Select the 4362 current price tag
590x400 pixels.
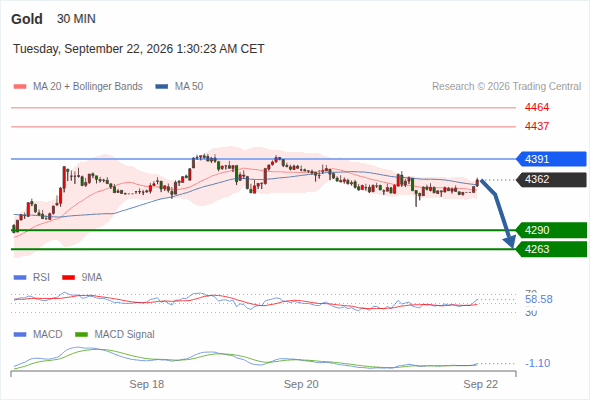point(551,179)
